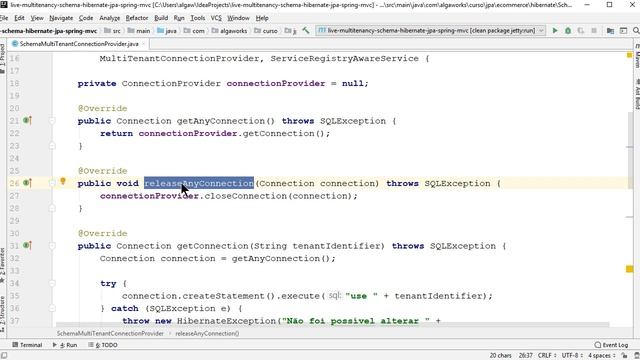Screen dimensions: 640x360
Task: Open the Ant Build side tool window
Action: click(637, 94)
